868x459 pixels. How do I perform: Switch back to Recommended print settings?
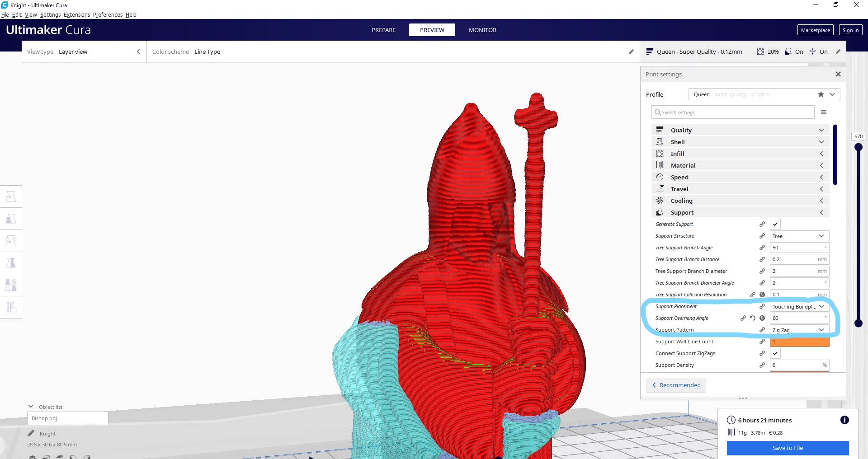pos(675,385)
